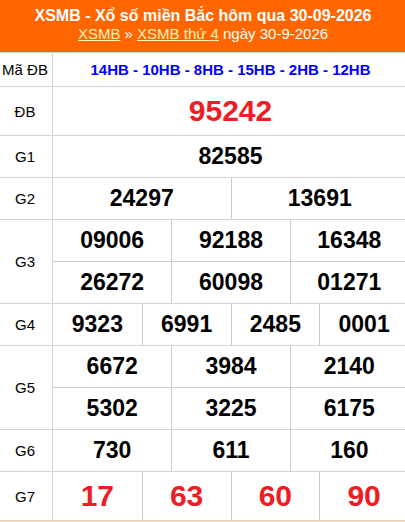Click the G5 number 2140

pos(349,366)
